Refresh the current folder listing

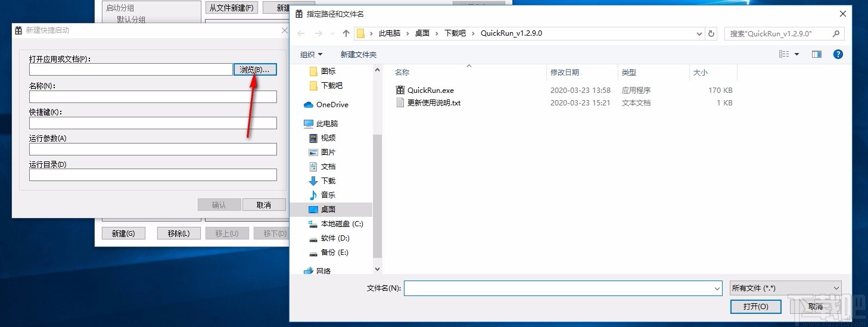point(711,34)
